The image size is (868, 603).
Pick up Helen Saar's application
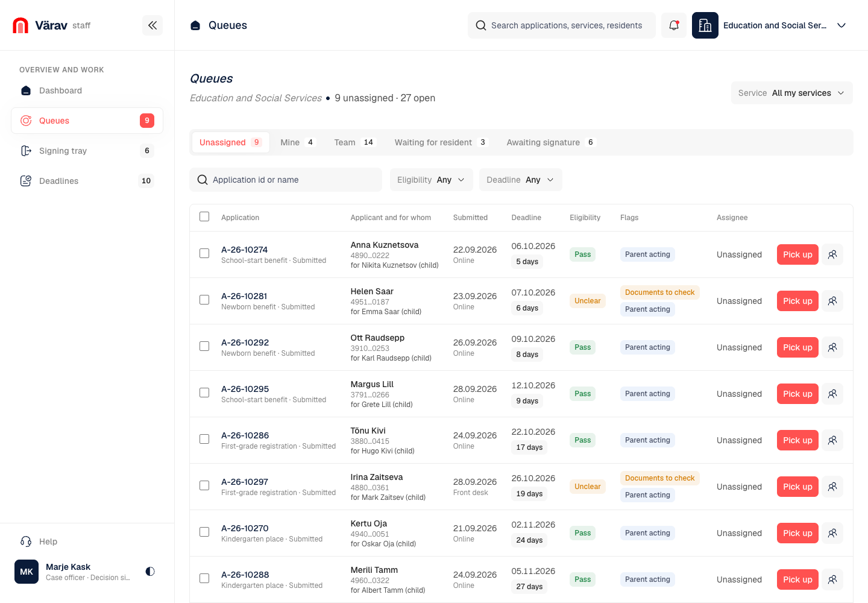click(797, 301)
